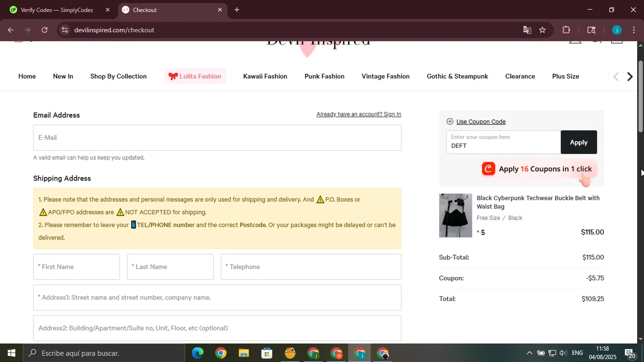The width and height of the screenshot is (644, 362).
Task: Open Microsoft Store from the taskbar
Action: click(267, 353)
